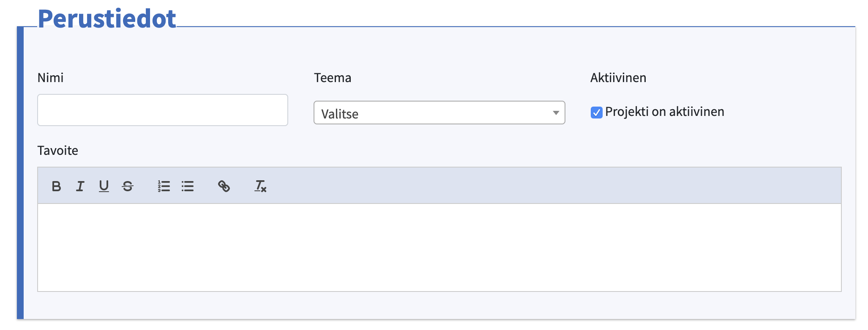Screen dimensions: 868x330
Task: Click the arrow of the Teema select
Action: coord(556,113)
